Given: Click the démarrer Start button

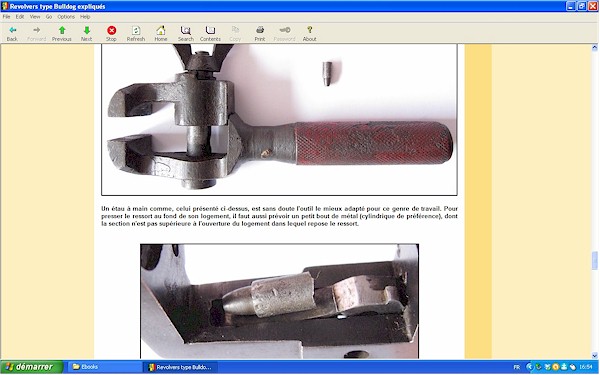Looking at the screenshot, I should [31, 367].
